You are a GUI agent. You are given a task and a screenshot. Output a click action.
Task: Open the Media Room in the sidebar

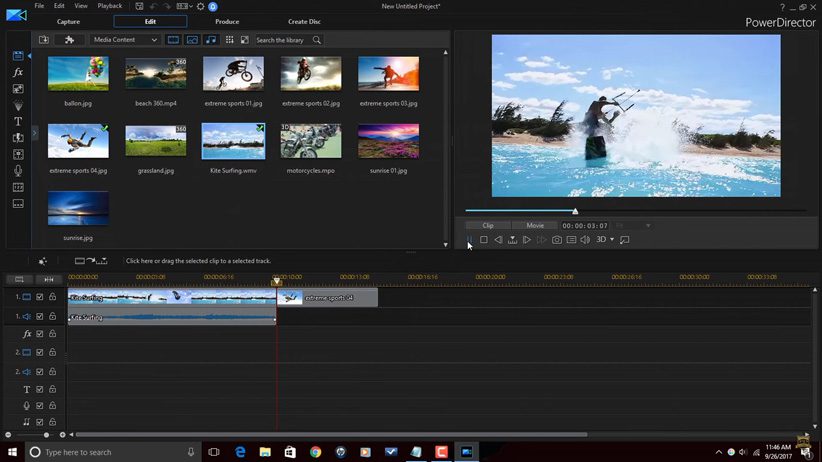click(18, 56)
